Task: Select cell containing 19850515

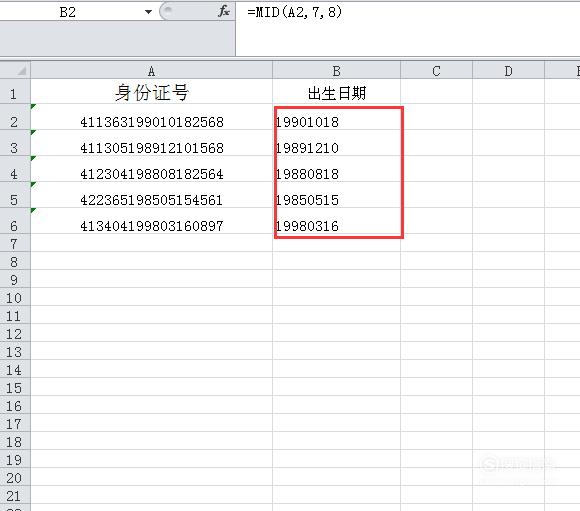Action: 336,195
